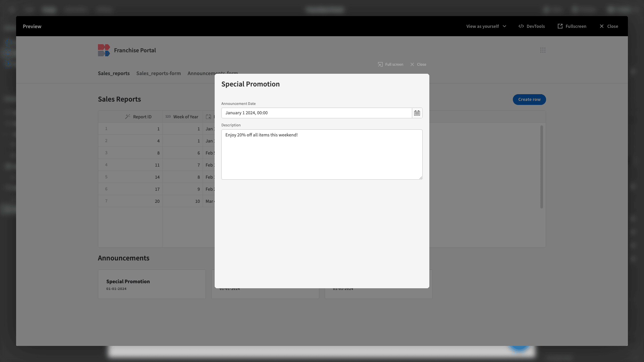
Task: Switch to Sales_reports-form tab
Action: point(158,73)
